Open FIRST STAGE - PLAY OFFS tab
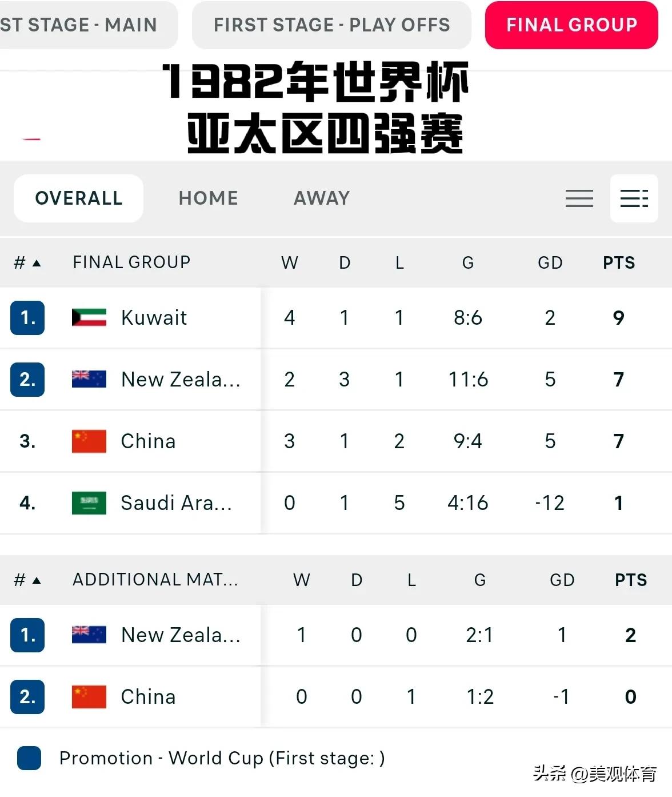672x797 pixels. 331,25
